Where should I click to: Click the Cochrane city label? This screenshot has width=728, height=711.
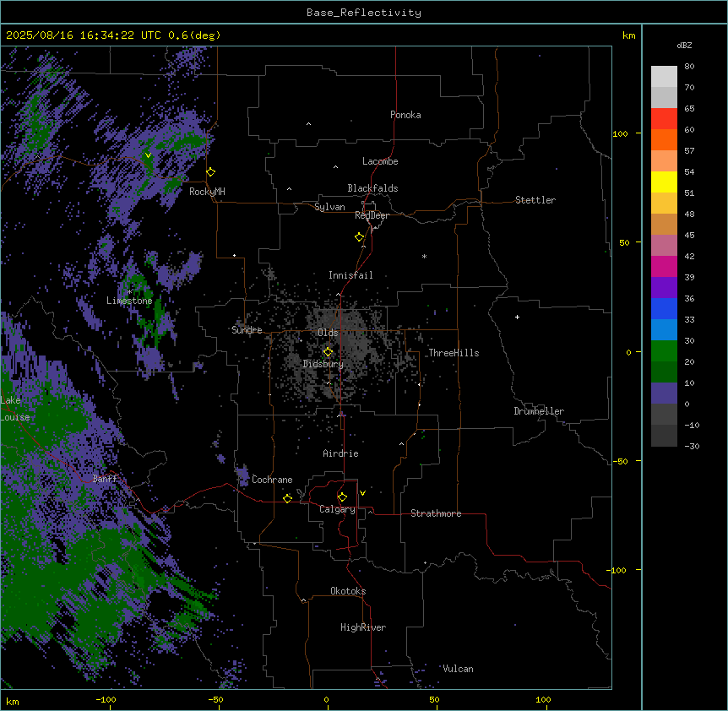[x=272, y=480]
